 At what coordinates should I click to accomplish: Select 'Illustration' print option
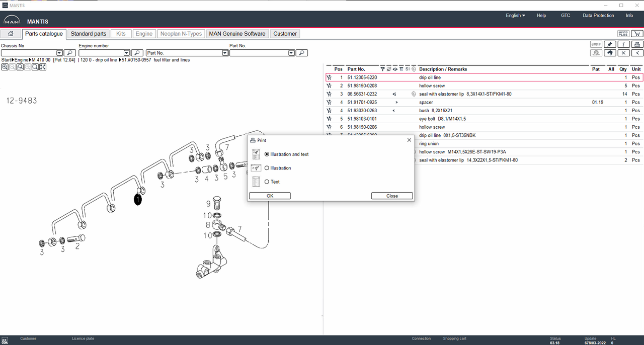pyautogui.click(x=267, y=168)
